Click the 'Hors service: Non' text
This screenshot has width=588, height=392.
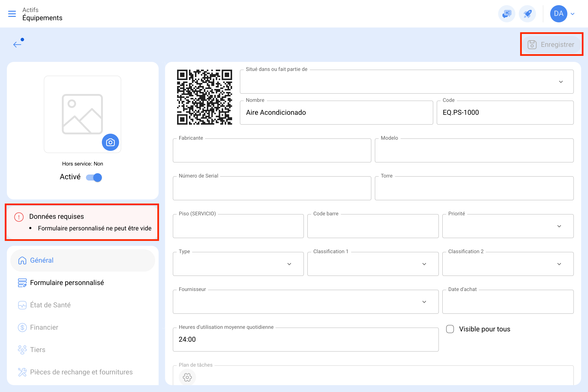point(83,164)
